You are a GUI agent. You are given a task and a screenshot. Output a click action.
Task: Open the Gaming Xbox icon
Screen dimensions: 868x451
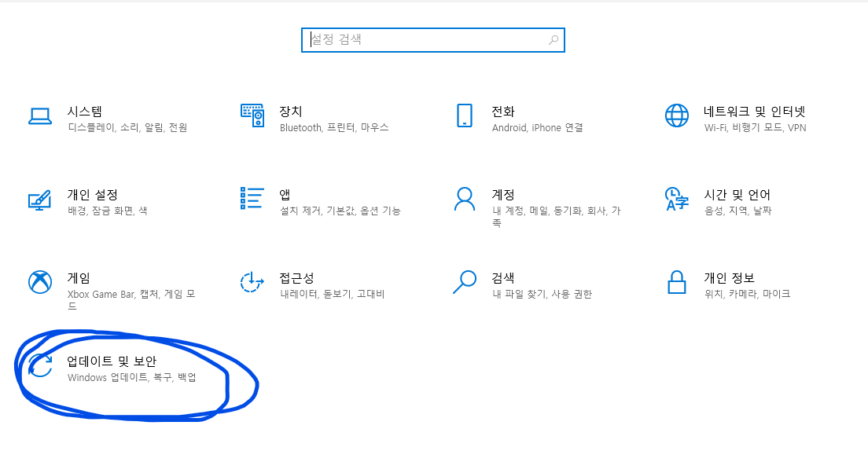(40, 282)
